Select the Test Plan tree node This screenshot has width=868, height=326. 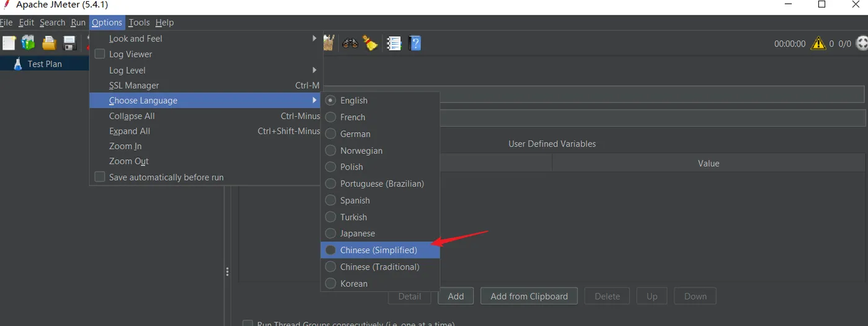tap(45, 64)
